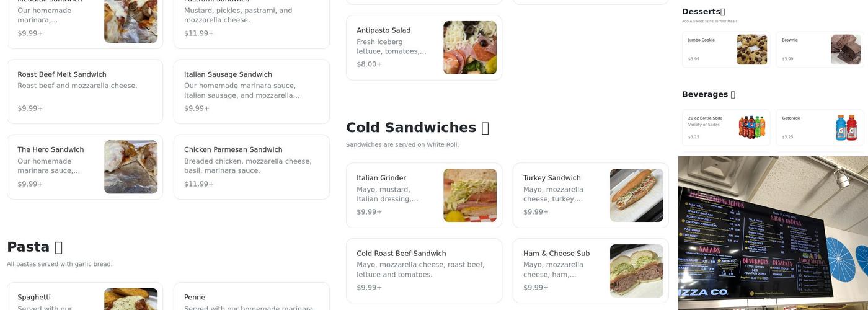Select the Turkey Sandwich thumbnail
The height and width of the screenshot is (310, 868).
click(x=637, y=195)
